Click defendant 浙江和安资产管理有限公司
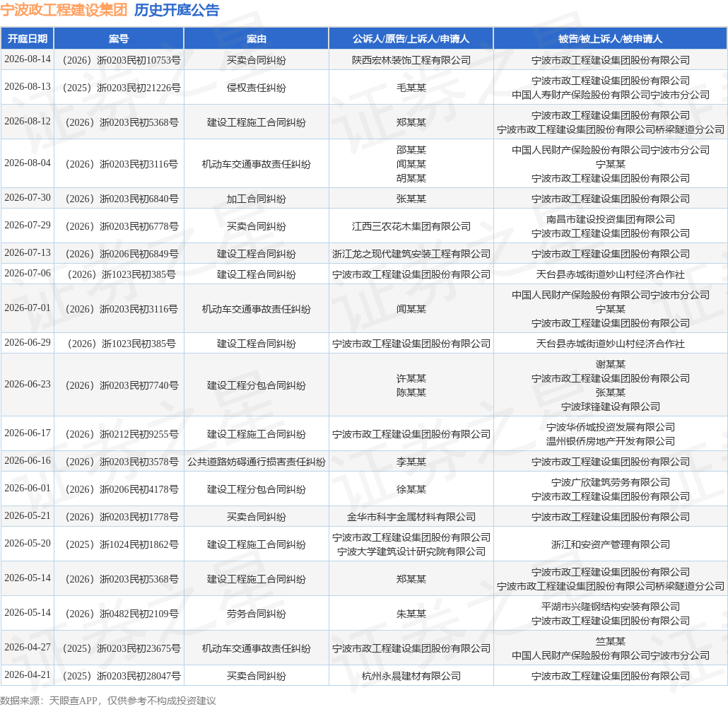Viewport: 728px width, 707px height. tap(610, 544)
